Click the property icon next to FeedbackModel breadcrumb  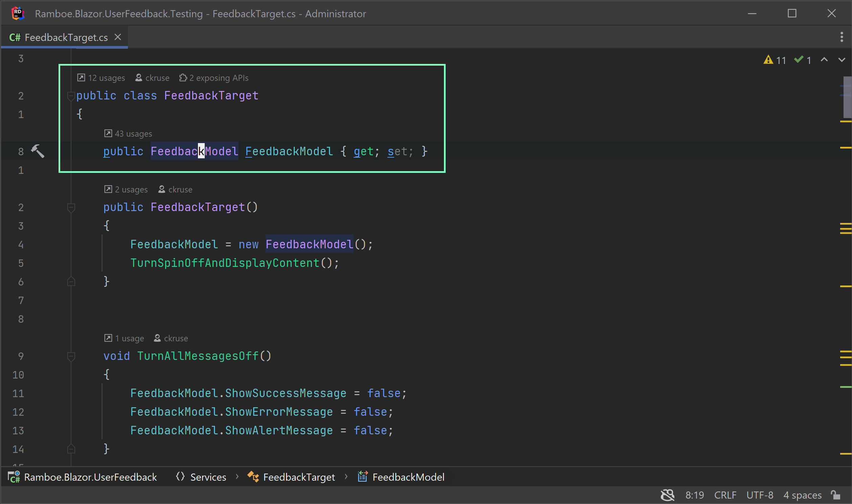click(362, 477)
